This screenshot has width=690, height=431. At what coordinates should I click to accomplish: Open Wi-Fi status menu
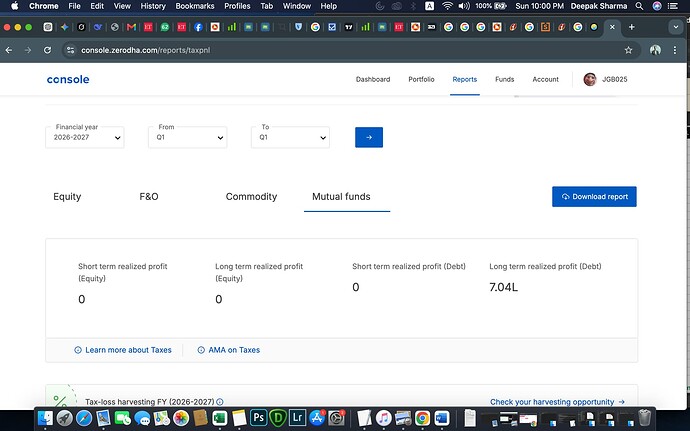(x=447, y=6)
